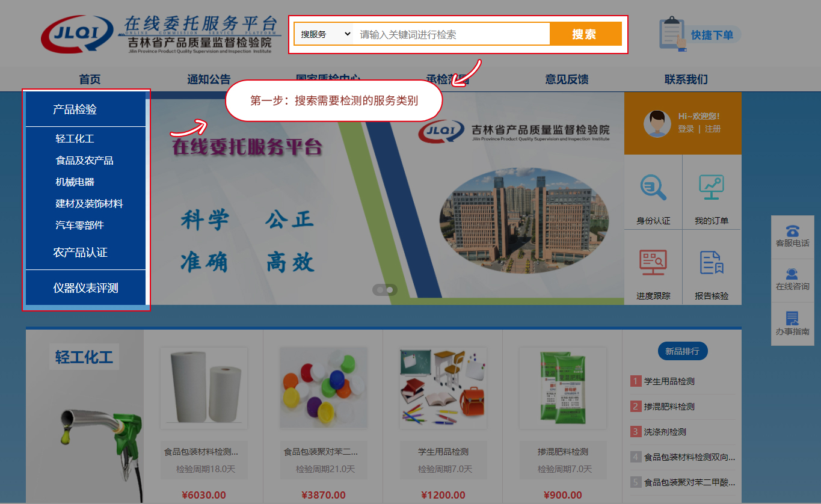The width and height of the screenshot is (821, 504).
Task: Click the 办事指南 guide icon
Action: click(x=792, y=319)
